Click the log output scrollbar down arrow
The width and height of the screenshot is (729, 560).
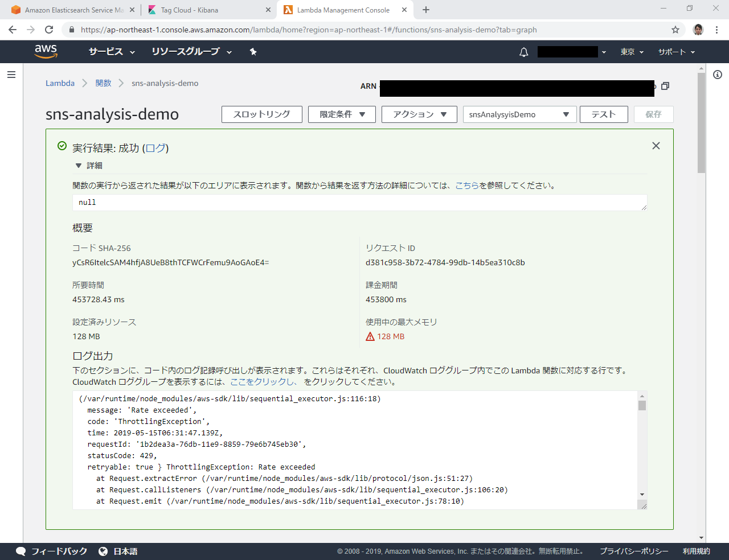(x=642, y=495)
